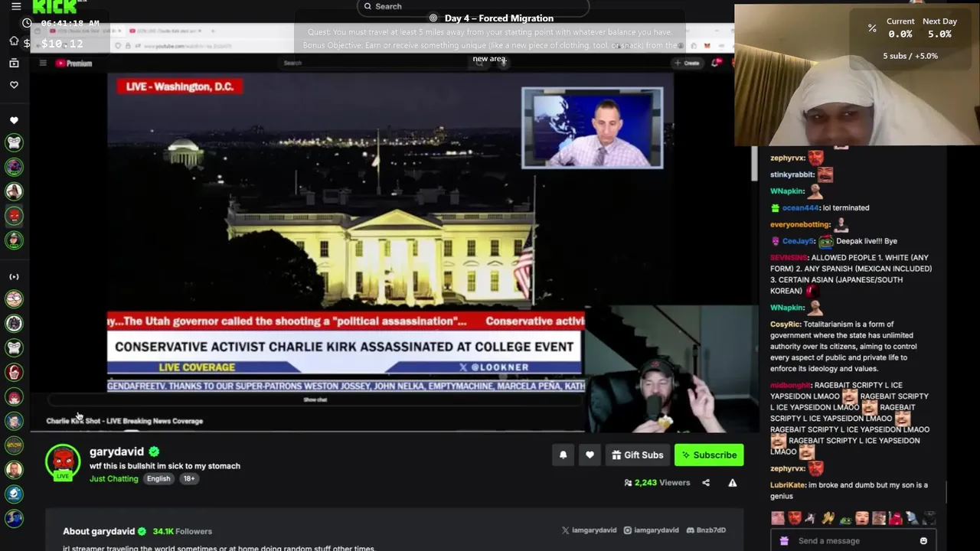
Task: Open Following outline heart in sidebar
Action: point(14,85)
